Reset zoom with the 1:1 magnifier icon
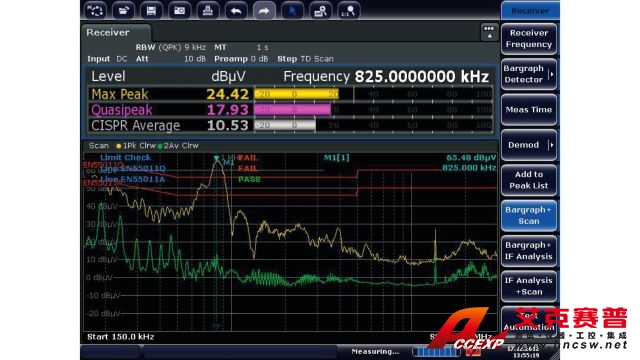The height and width of the screenshot is (360, 640). 349,11
